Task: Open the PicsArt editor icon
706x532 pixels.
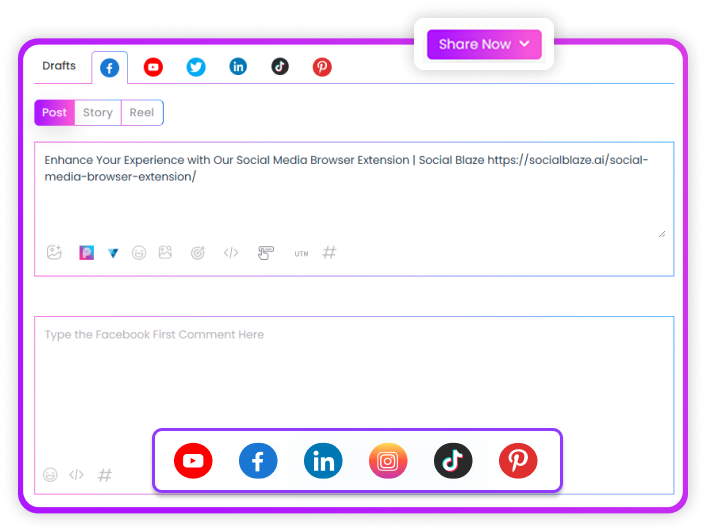Action: pos(86,252)
